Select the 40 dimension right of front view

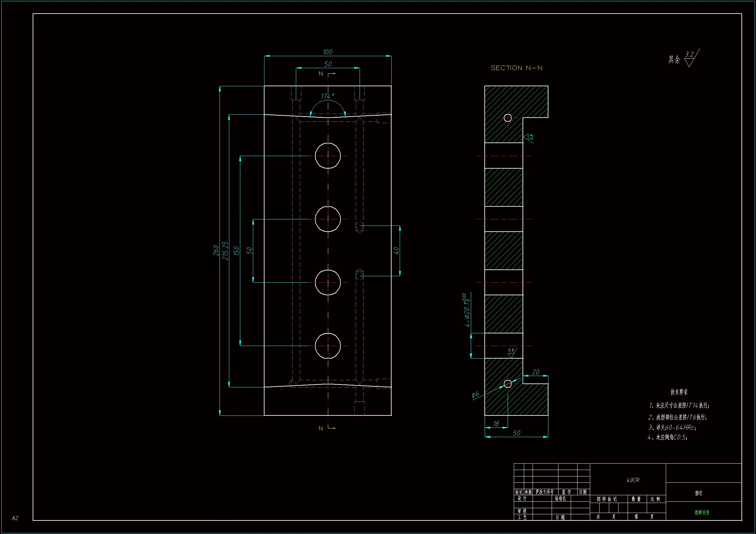pyautogui.click(x=396, y=251)
